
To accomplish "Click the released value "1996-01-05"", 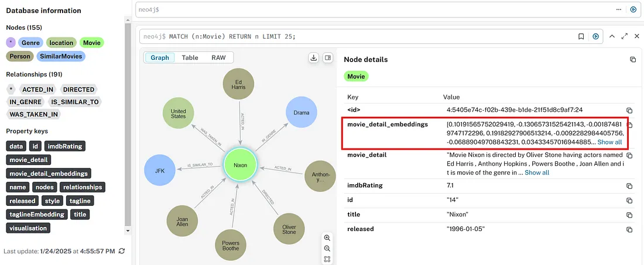I will coord(466,229).
